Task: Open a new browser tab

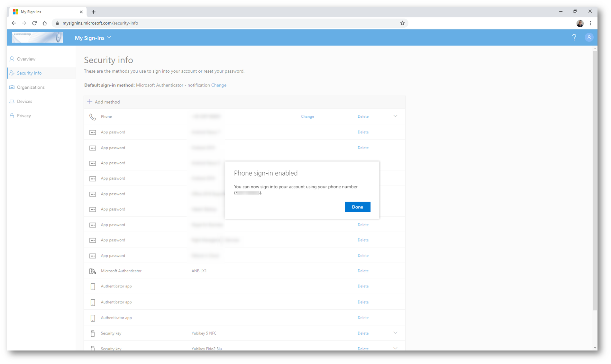Action: [94, 12]
